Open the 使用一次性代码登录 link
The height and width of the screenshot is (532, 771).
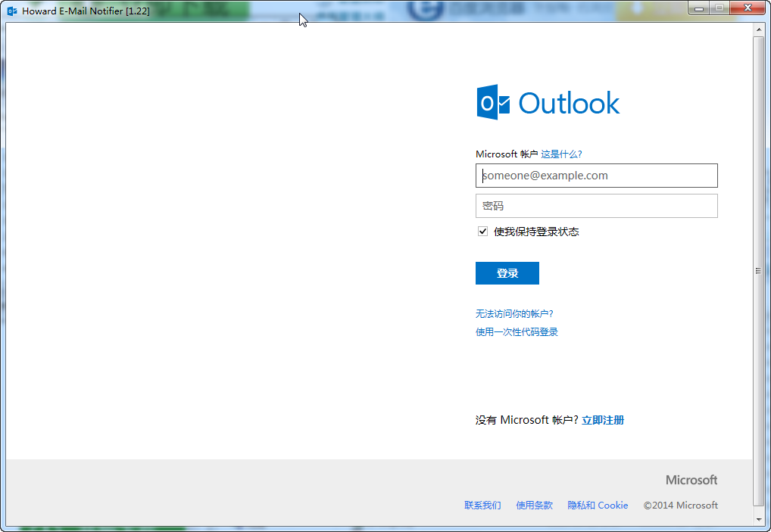coord(517,332)
